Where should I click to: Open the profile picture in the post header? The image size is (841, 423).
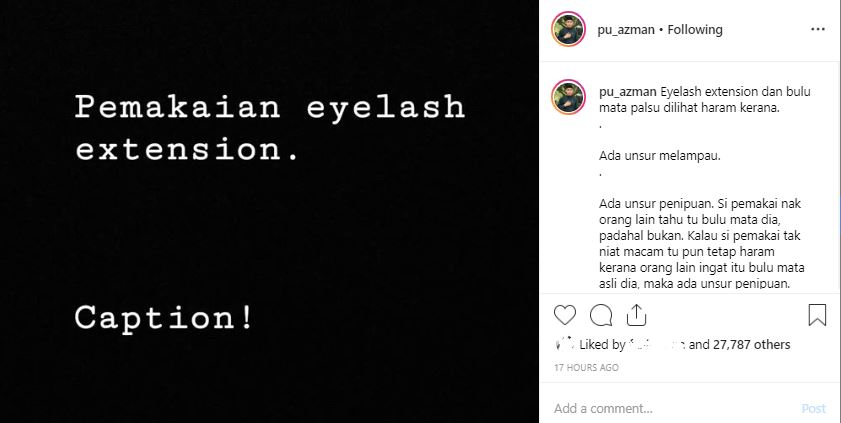(x=569, y=30)
